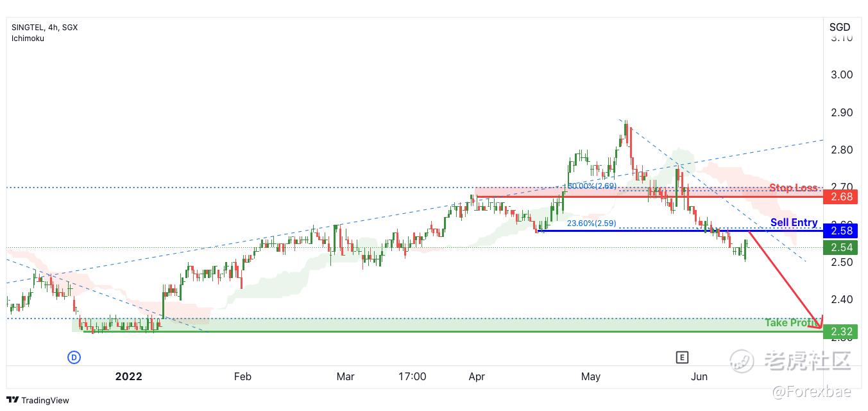Click the Apr time axis label

[477, 376]
